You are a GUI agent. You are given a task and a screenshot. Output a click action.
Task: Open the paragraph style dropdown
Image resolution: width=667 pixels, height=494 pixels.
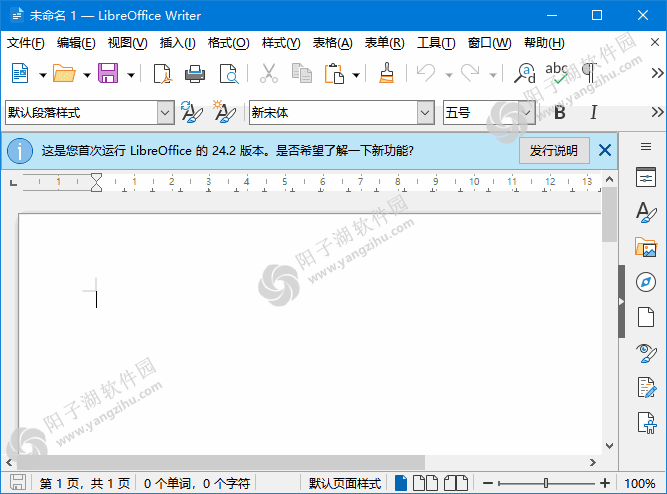pyautogui.click(x=165, y=113)
